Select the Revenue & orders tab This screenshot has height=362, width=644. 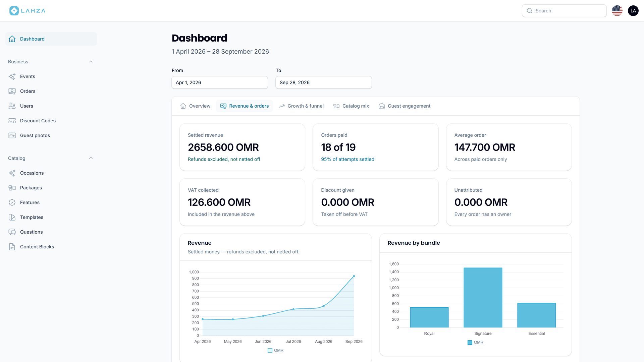(x=245, y=106)
